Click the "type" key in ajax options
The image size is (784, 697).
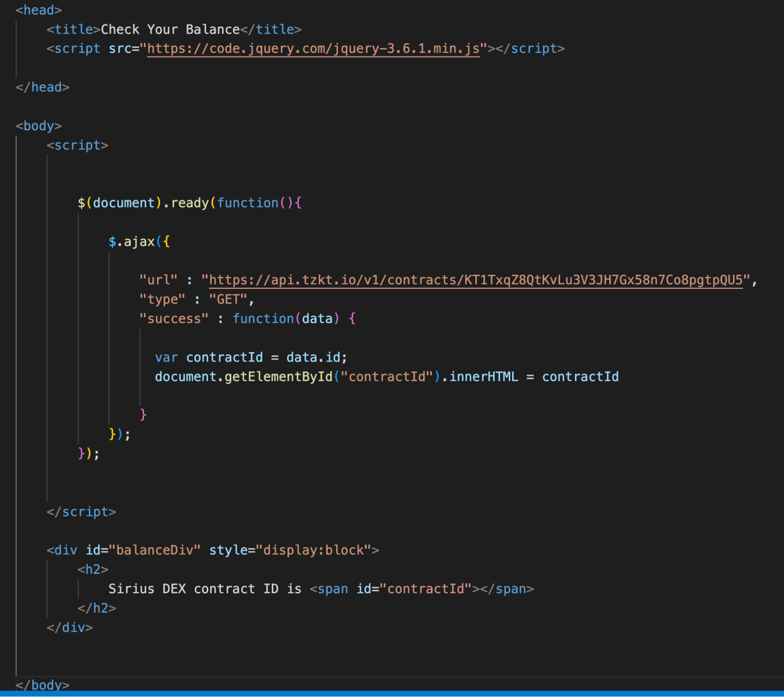(x=162, y=299)
